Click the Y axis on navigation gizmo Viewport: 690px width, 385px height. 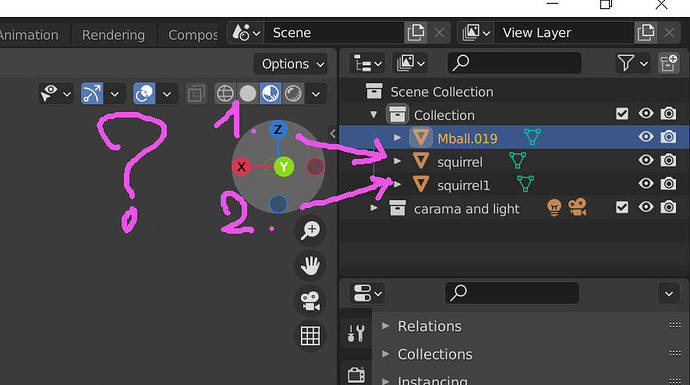click(284, 167)
